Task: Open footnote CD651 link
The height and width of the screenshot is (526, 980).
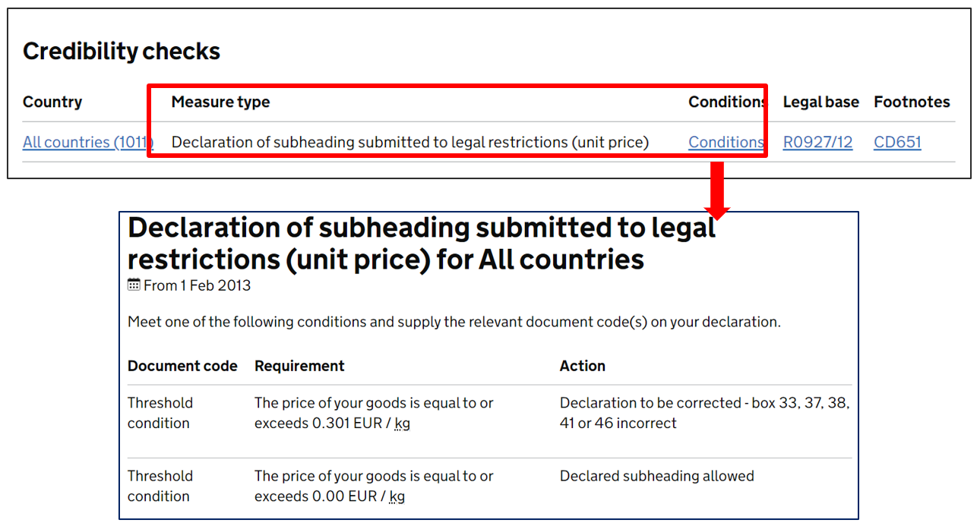Action: [897, 142]
